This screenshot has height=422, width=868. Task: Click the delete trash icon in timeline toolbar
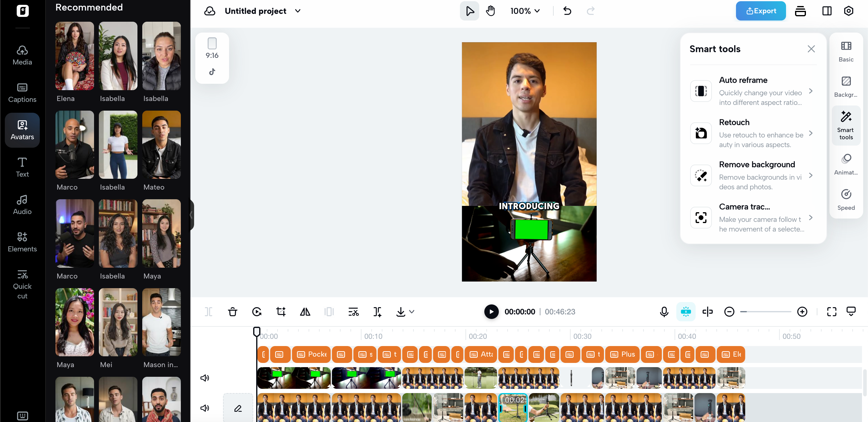click(232, 312)
